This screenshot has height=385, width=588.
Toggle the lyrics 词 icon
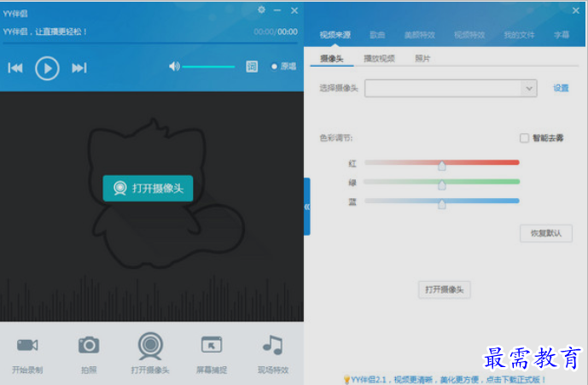pos(252,67)
